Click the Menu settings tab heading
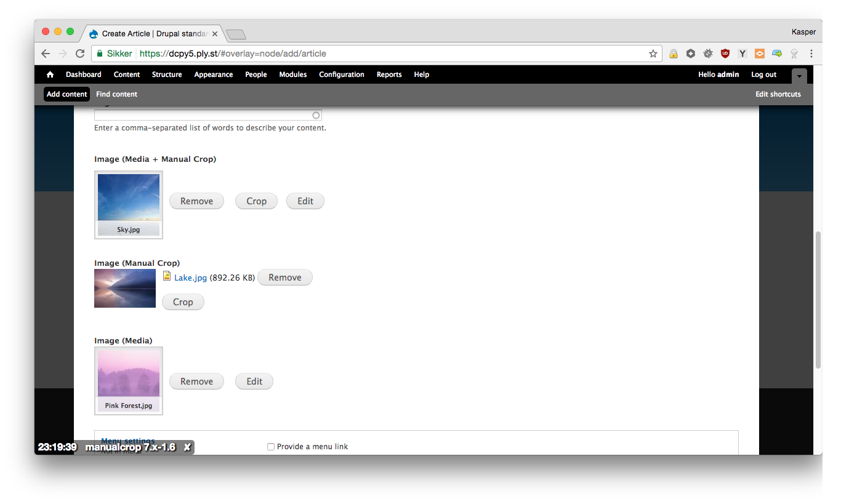 point(128,441)
